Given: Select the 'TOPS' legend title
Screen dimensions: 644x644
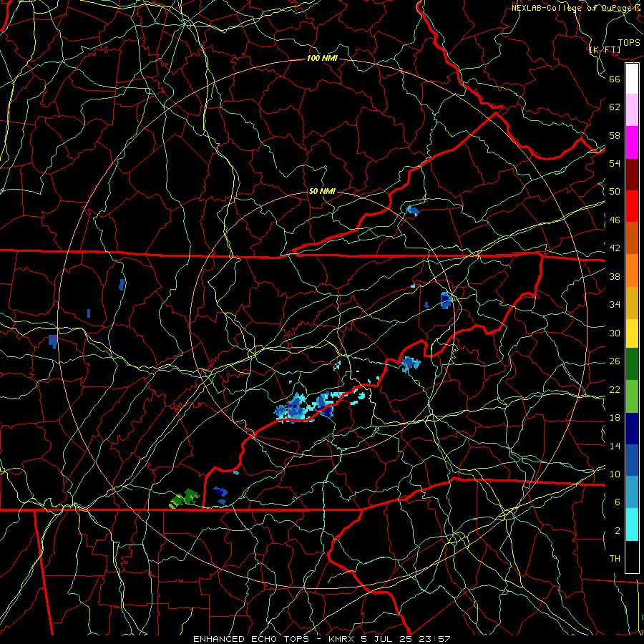Looking at the screenshot, I should (x=629, y=43).
